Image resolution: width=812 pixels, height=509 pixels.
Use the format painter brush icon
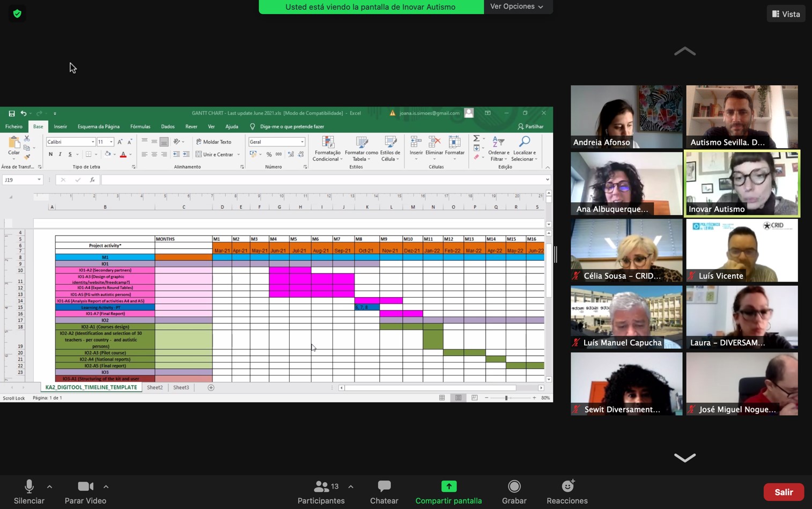coord(27,156)
